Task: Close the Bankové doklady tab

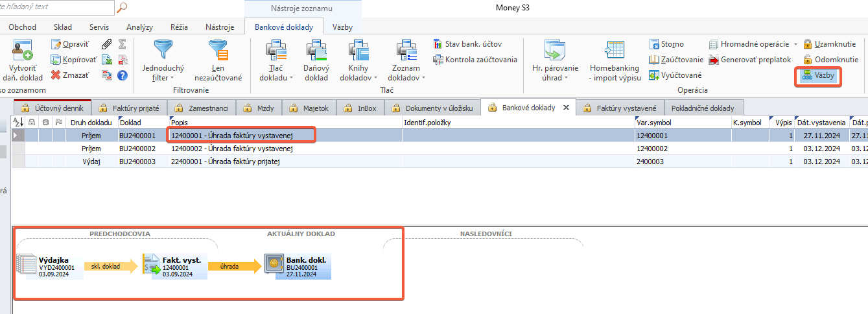Action: [566, 108]
